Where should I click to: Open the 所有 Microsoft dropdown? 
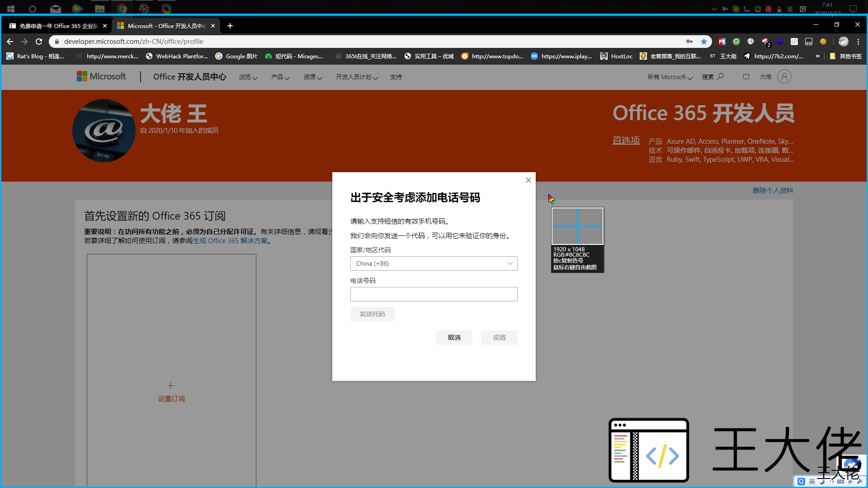(670, 77)
